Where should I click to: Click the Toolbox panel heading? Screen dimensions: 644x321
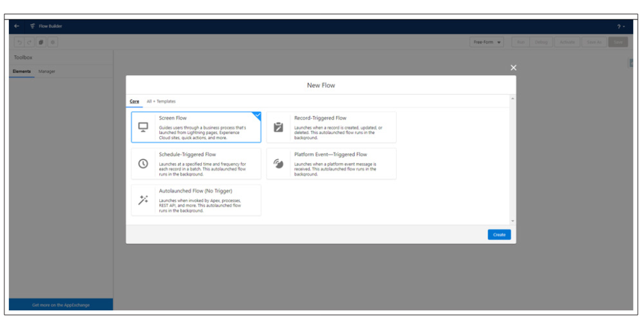[23, 58]
